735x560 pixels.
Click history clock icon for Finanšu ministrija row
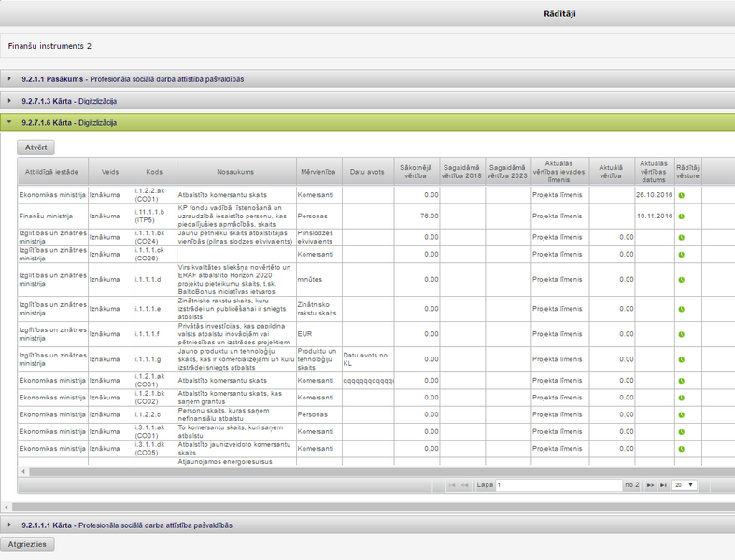[681, 217]
